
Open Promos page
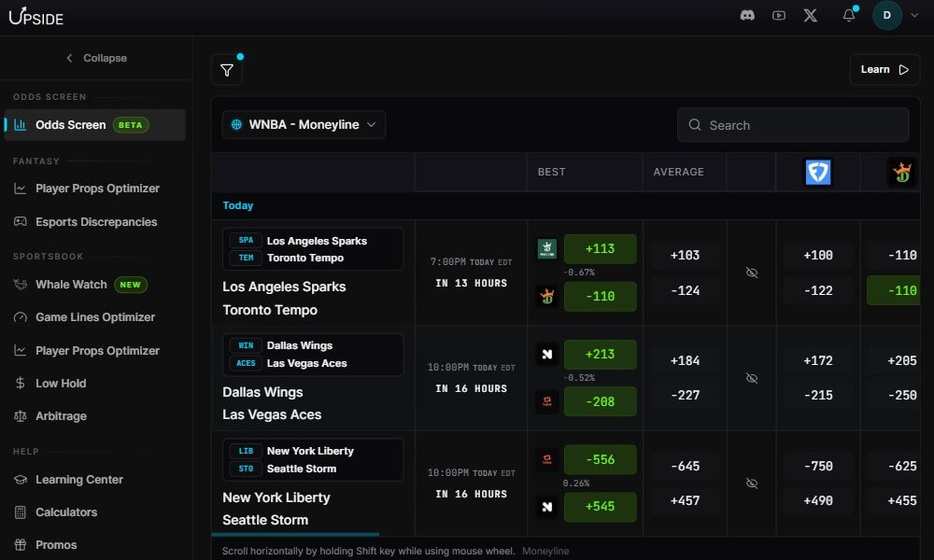click(x=46, y=545)
